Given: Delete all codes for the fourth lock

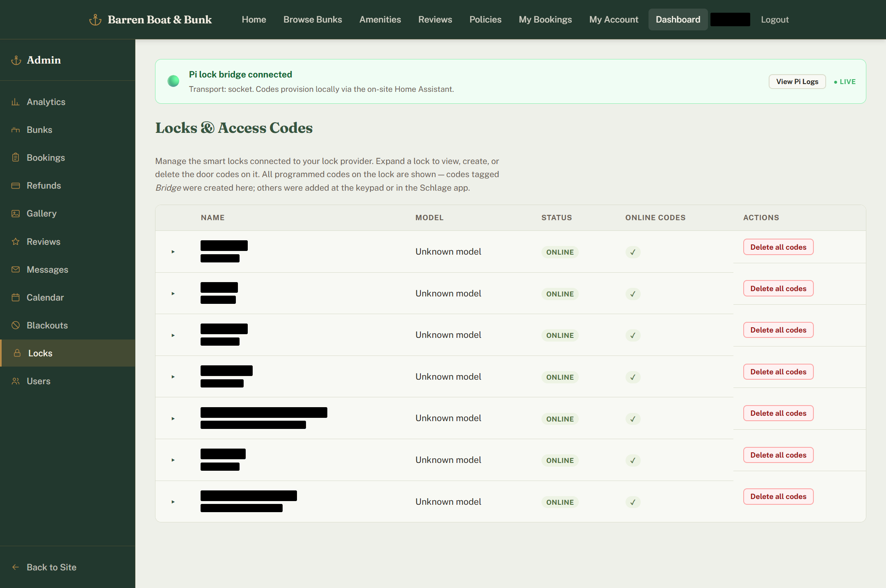Looking at the screenshot, I should pos(778,372).
